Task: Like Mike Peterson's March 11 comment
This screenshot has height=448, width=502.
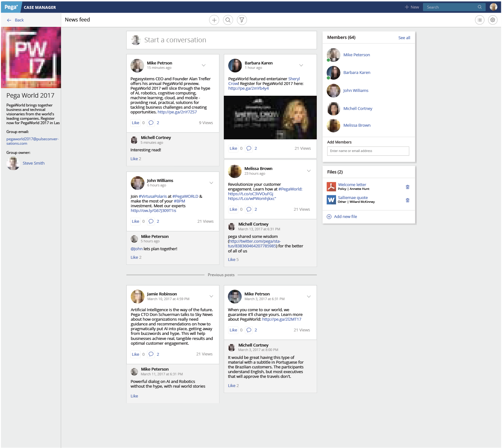Action: click(134, 396)
